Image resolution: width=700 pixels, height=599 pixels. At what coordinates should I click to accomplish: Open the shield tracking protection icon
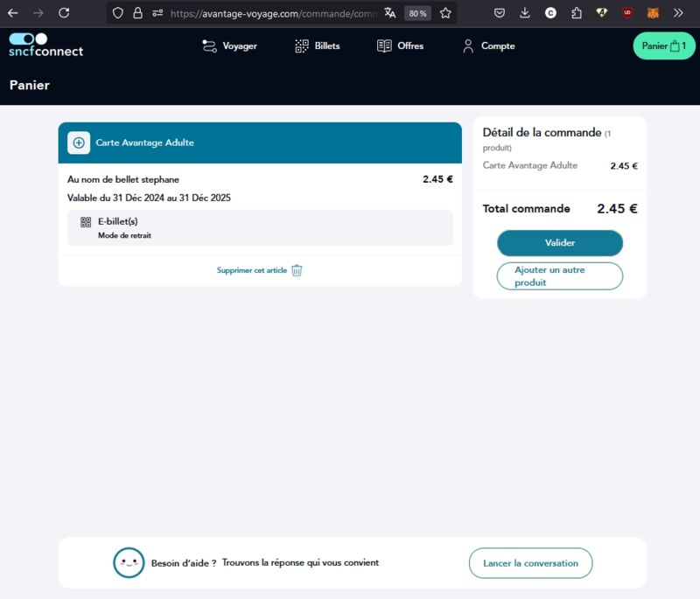pos(118,13)
